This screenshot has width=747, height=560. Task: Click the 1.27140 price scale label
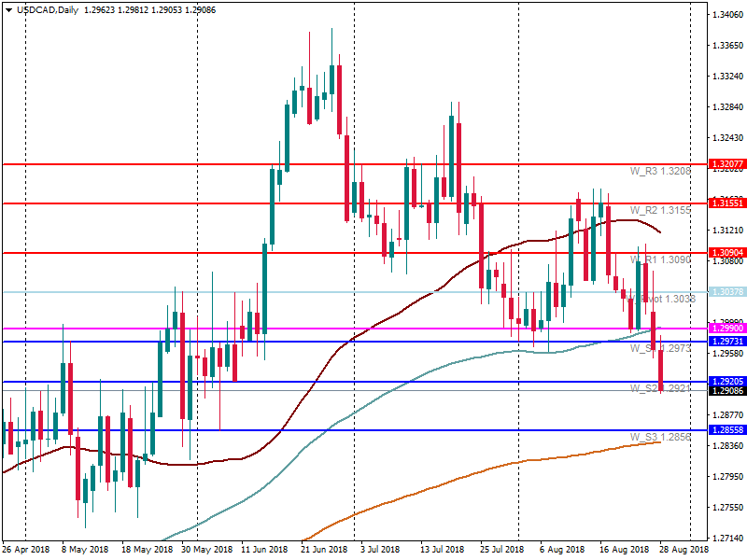(x=727, y=539)
